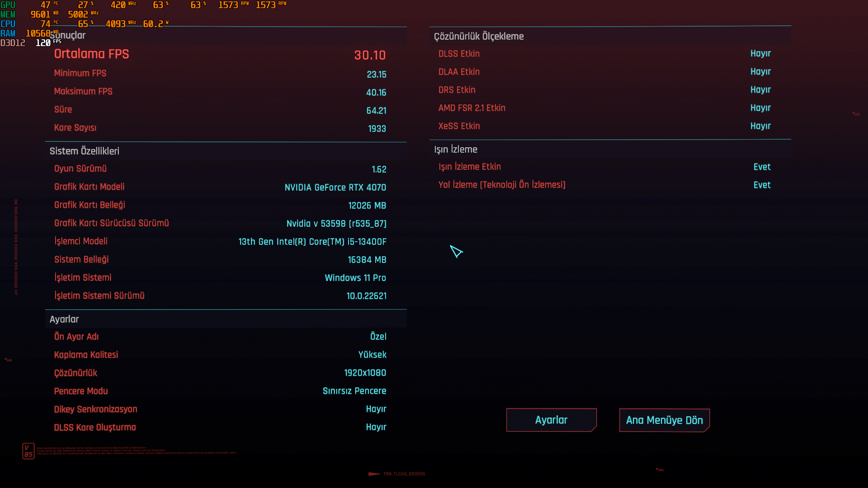The width and height of the screenshot is (868, 488).
Task: Click the MEM overlay label
Action: [8, 14]
